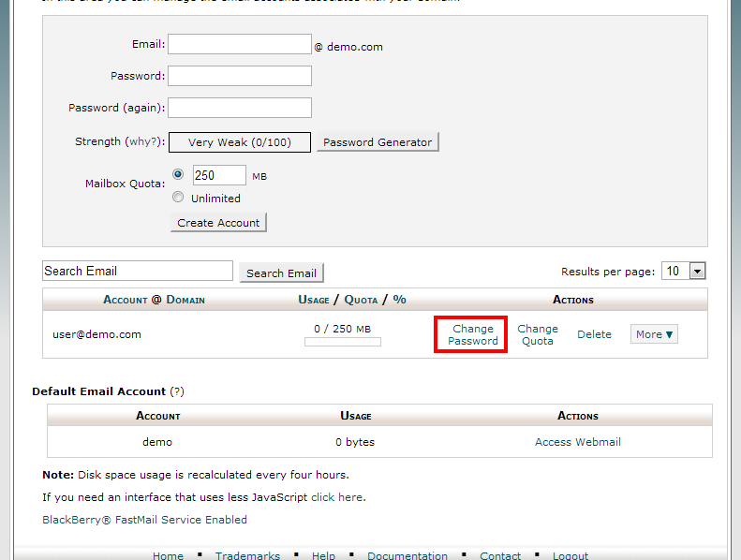Click the Password Generator button
The width and height of the screenshot is (741, 560).
pos(378,142)
